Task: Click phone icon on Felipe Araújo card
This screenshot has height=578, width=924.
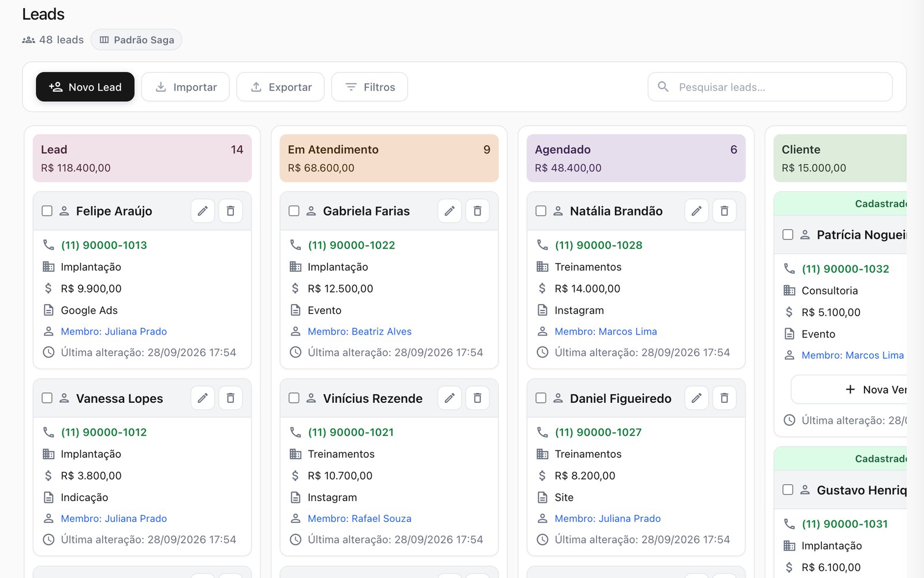Action: click(x=49, y=245)
